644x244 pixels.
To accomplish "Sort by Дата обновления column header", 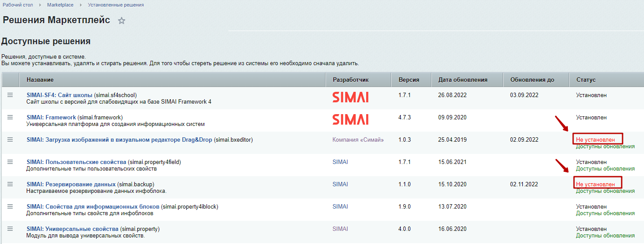I will coord(462,80).
